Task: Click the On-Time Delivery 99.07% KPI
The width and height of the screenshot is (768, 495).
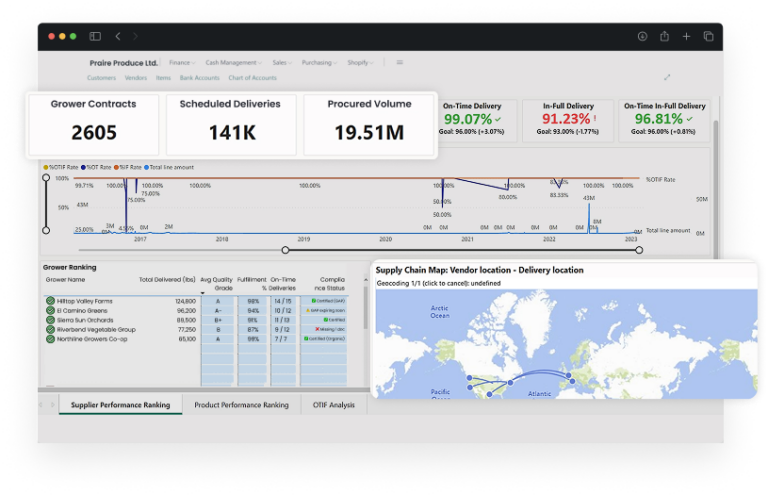Action: click(472, 121)
